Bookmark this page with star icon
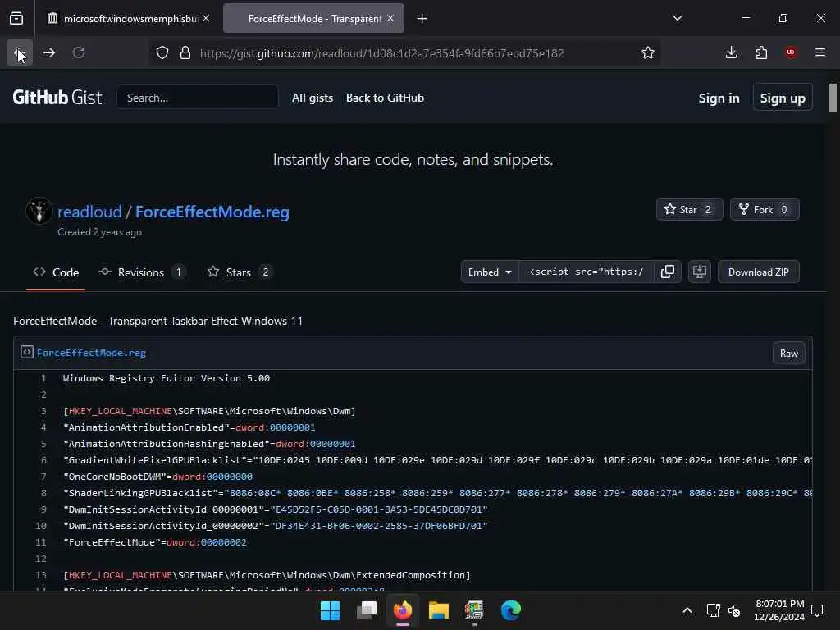 point(648,52)
